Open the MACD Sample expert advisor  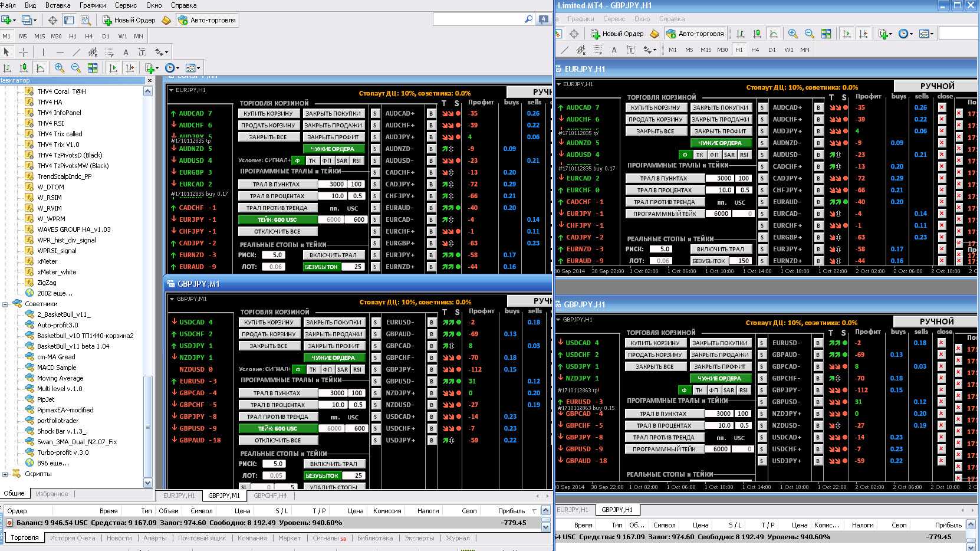tap(57, 368)
